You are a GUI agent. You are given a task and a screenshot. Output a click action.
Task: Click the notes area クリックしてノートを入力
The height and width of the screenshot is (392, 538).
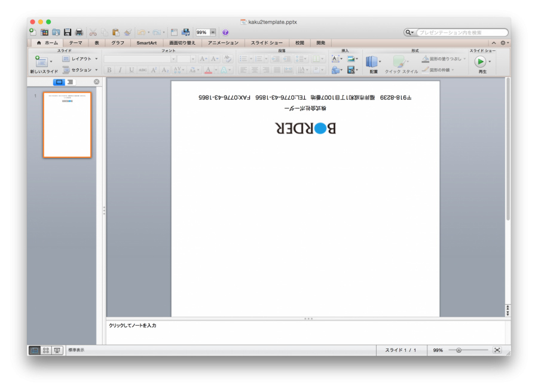click(x=133, y=326)
